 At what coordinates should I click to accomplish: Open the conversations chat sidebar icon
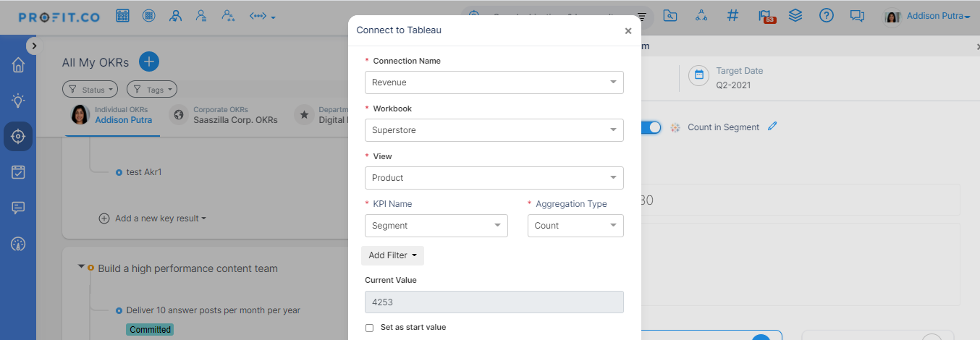point(18,208)
